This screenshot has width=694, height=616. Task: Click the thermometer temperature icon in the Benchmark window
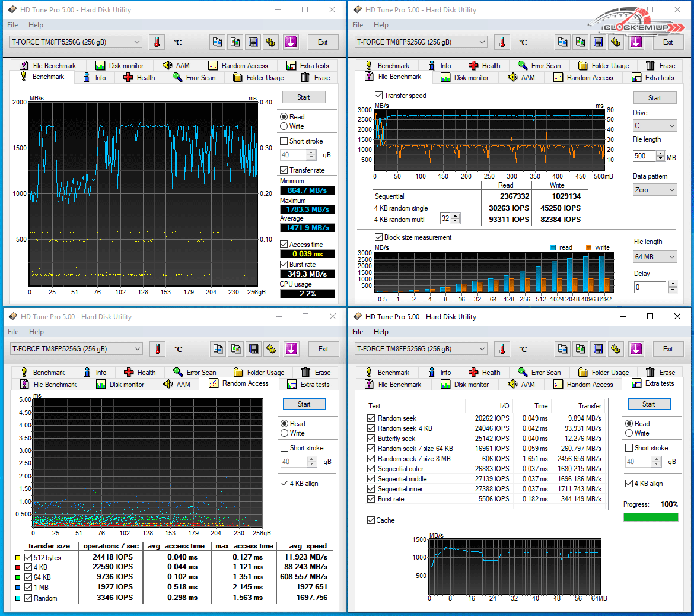click(157, 42)
